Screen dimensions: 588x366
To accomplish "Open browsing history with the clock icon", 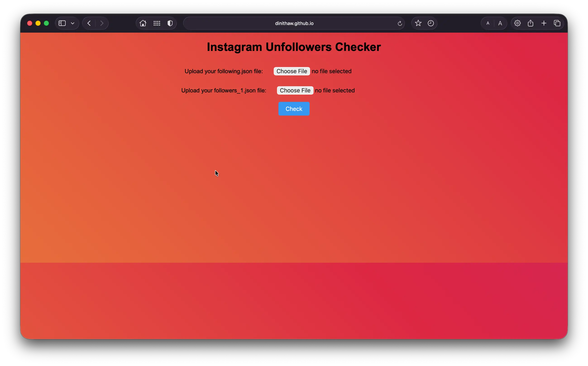I will tap(431, 23).
